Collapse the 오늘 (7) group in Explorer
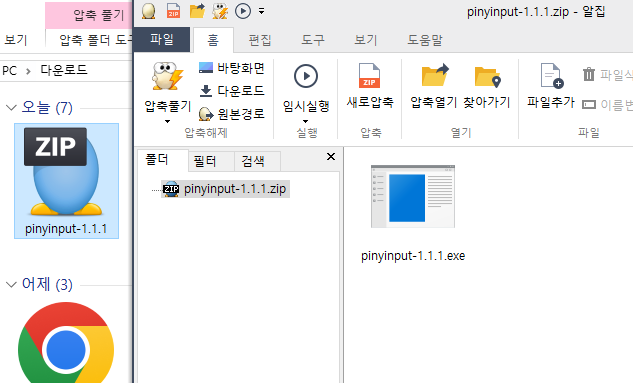The width and height of the screenshot is (633, 383). 11,108
